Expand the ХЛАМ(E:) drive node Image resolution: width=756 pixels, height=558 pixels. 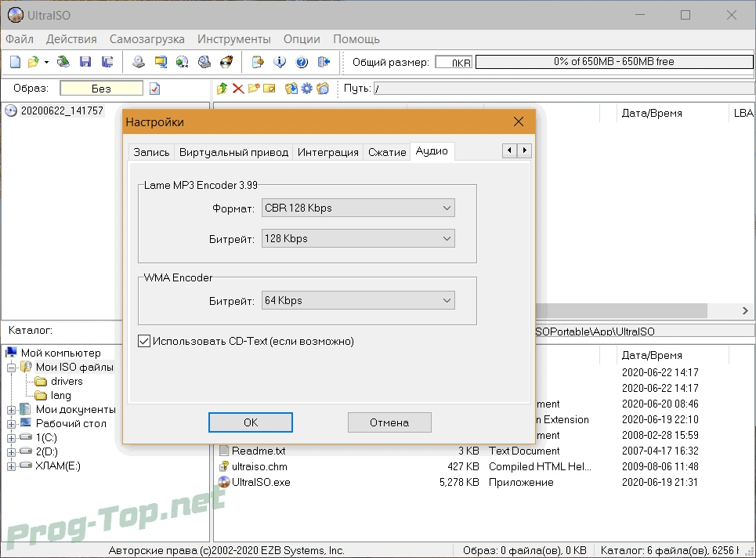(x=11, y=466)
